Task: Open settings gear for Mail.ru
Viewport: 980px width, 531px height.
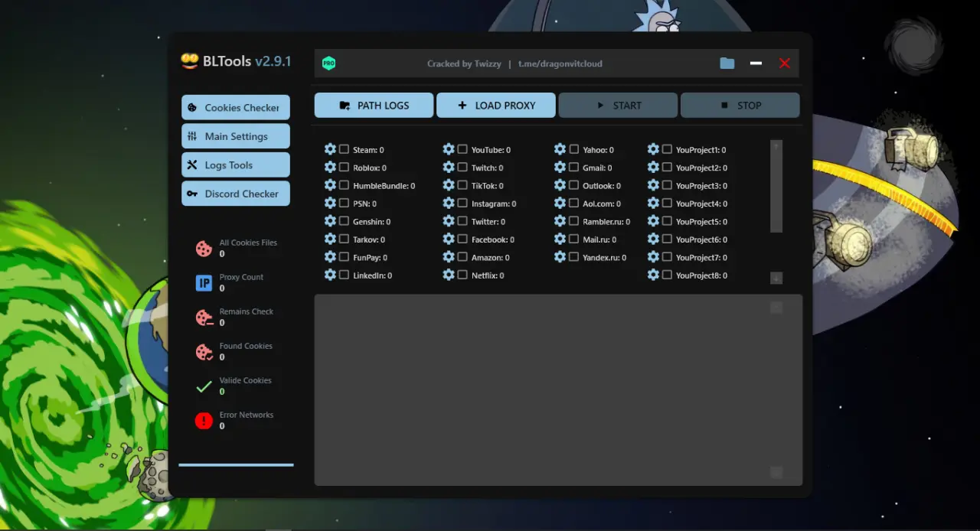Action: [x=560, y=239]
